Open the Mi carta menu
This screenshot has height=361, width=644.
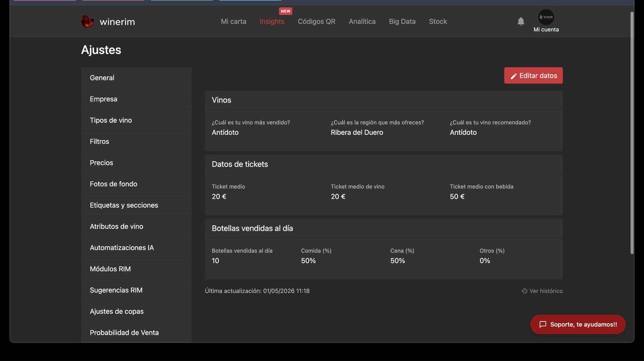(x=234, y=21)
